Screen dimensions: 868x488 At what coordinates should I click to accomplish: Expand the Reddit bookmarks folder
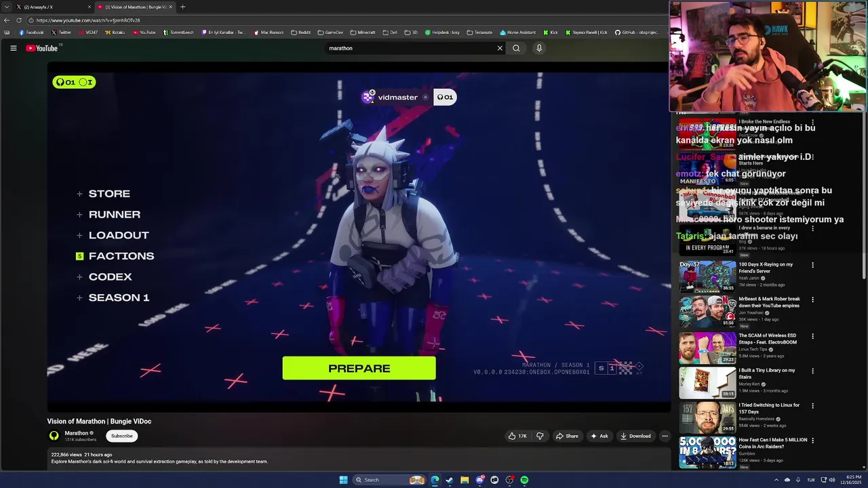pos(300,33)
